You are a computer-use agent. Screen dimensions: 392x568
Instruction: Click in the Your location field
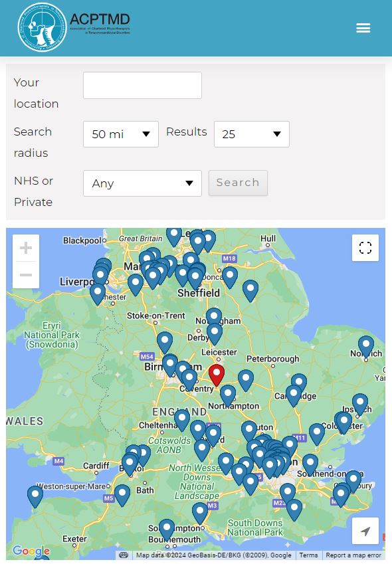pyautogui.click(x=142, y=85)
